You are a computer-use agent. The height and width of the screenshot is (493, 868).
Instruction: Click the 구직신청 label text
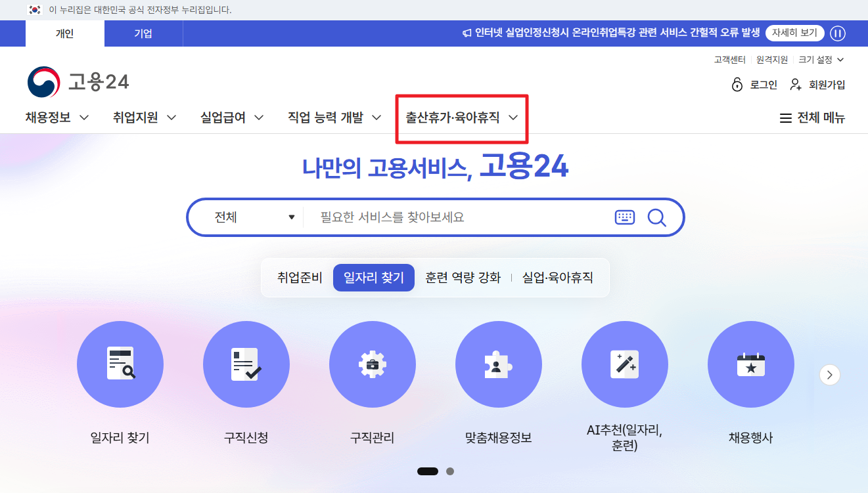click(246, 438)
